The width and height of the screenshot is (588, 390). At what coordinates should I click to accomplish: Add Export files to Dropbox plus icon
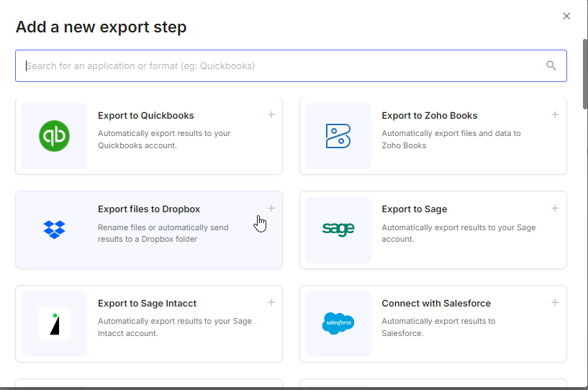tap(271, 208)
